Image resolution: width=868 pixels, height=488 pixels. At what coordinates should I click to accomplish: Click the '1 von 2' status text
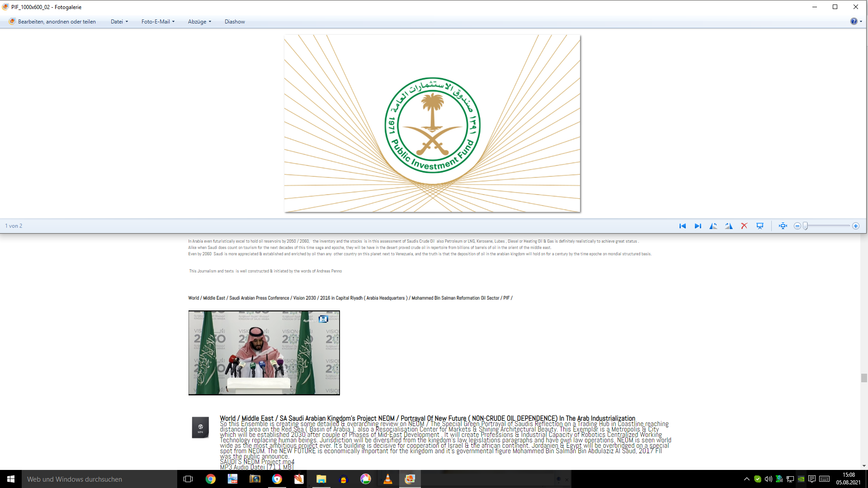[x=14, y=226]
